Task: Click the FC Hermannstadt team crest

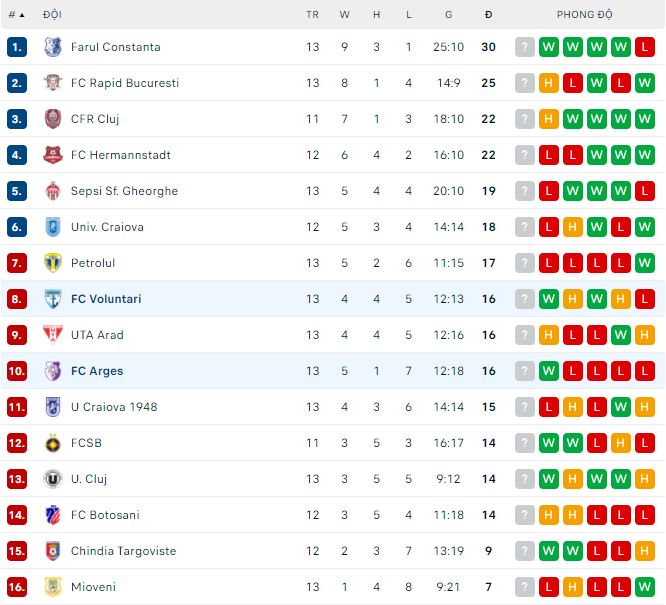Action: (53, 155)
